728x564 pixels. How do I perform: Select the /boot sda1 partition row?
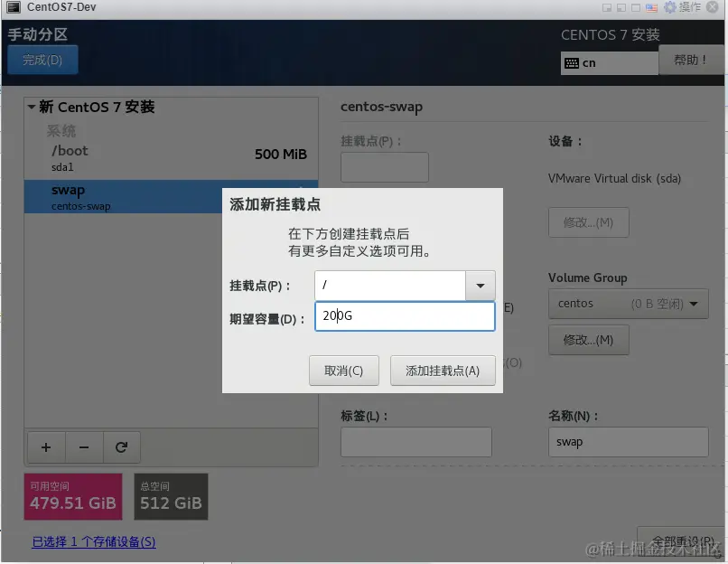coord(171,158)
